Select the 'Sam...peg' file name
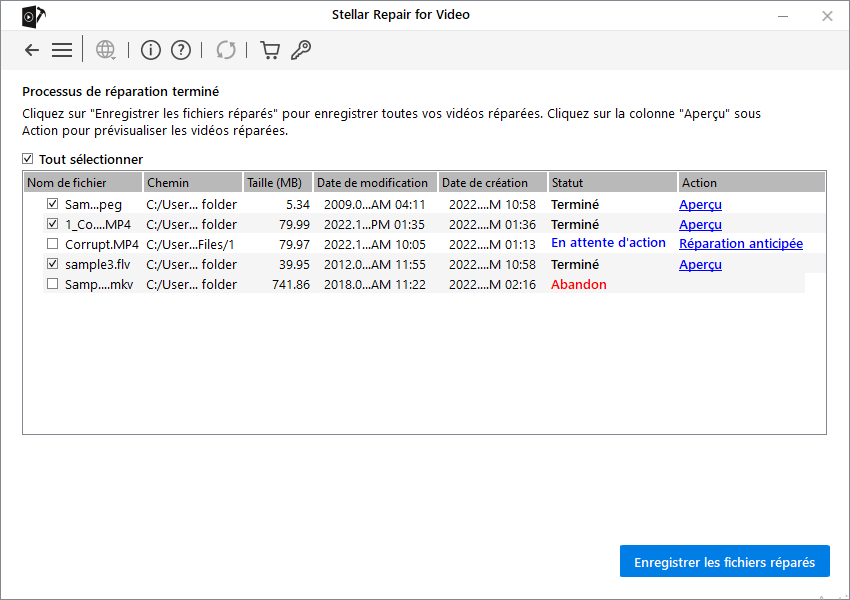Viewport: 850px width, 600px height. pyautogui.click(x=93, y=205)
